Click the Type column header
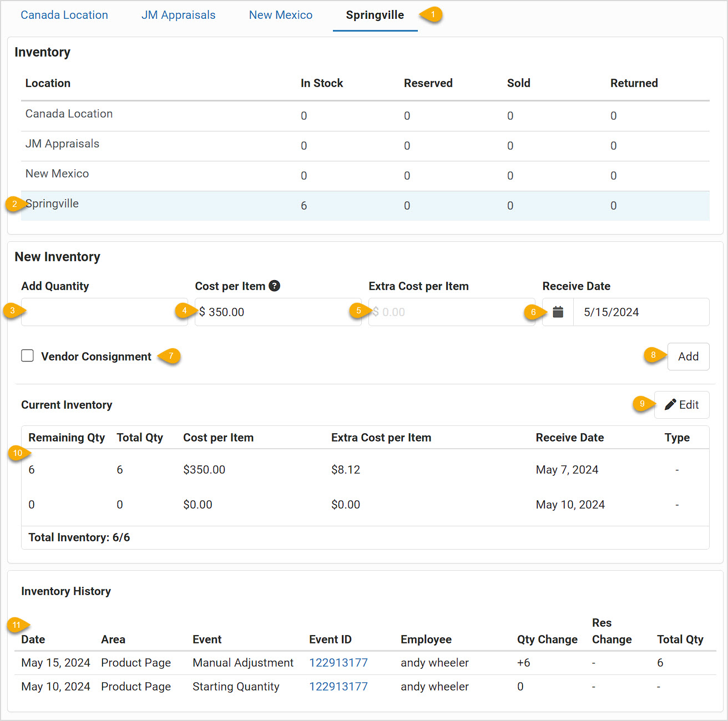 point(677,438)
